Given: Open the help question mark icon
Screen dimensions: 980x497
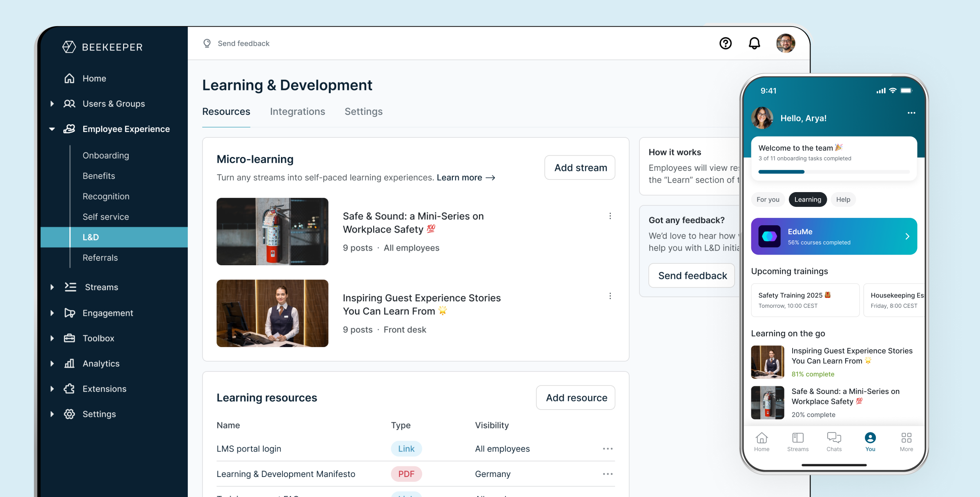Looking at the screenshot, I should coord(725,43).
